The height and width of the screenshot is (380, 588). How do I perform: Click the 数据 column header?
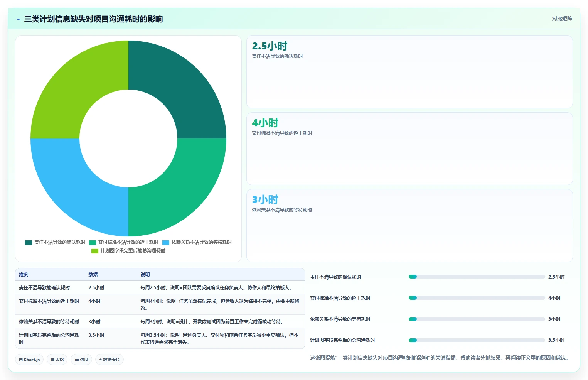[93, 275]
